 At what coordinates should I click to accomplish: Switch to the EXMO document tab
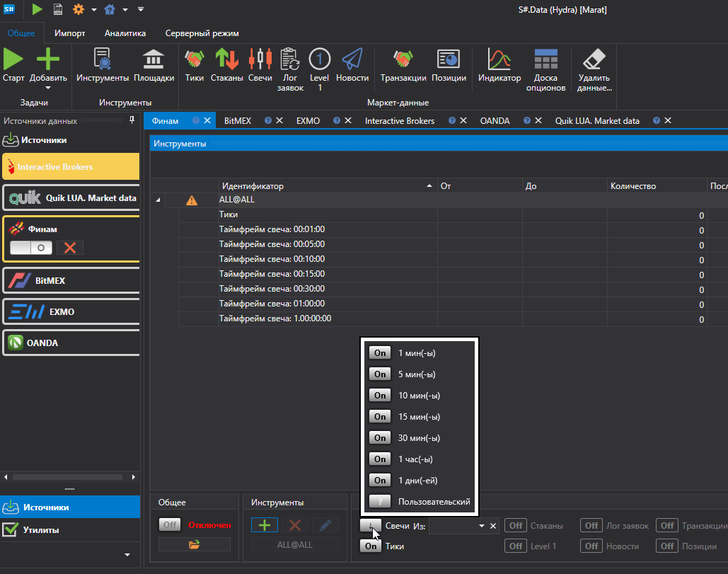[x=308, y=121]
